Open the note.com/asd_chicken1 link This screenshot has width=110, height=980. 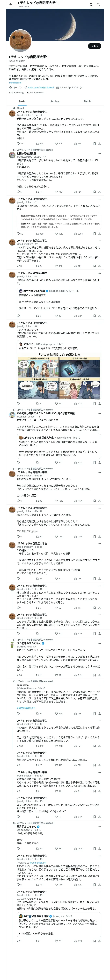(x=41, y=88)
